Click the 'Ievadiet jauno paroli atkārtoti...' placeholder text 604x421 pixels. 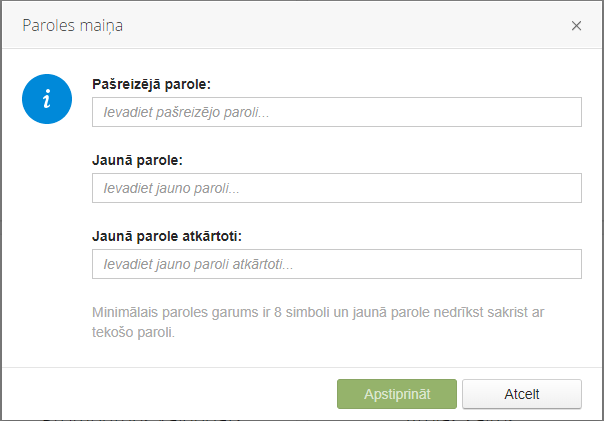pos(198,264)
